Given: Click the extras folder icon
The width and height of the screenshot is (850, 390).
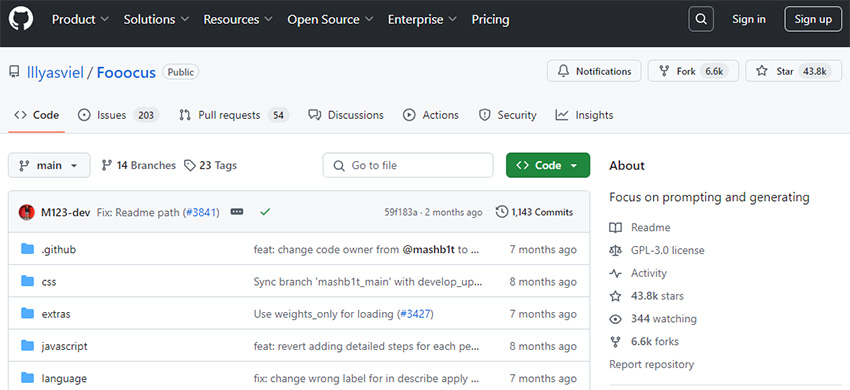Looking at the screenshot, I should 27,314.
